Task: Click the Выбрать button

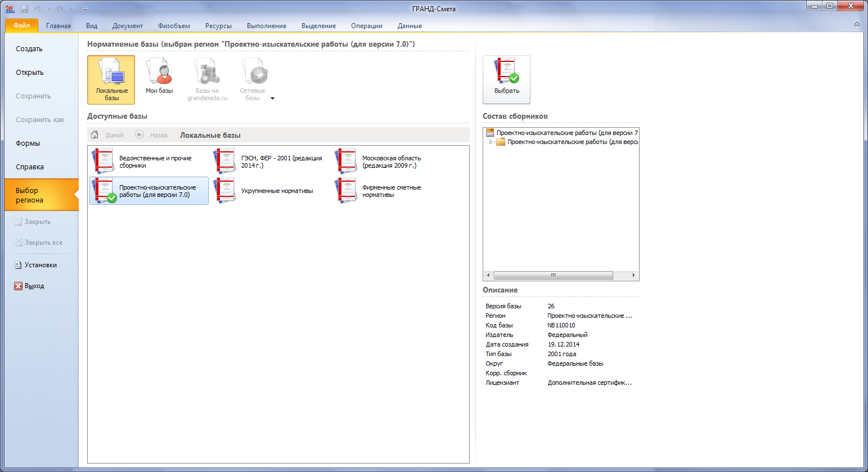Action: pos(506,79)
